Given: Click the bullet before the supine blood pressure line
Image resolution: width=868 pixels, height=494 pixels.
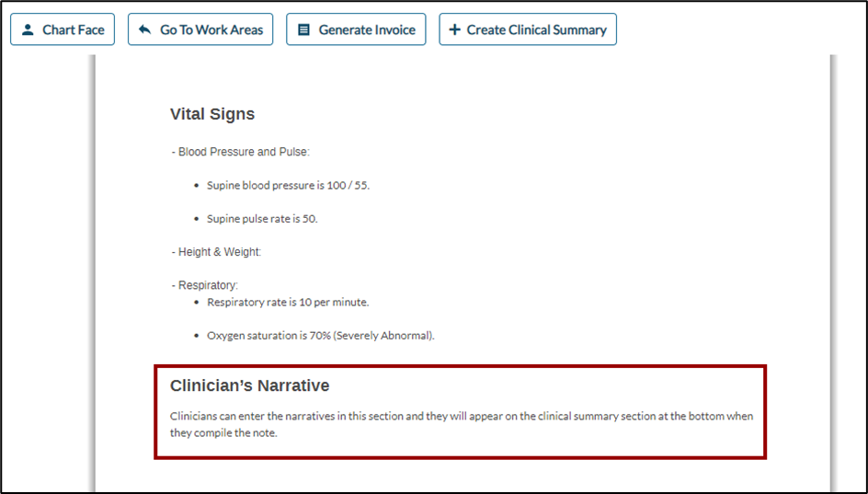Looking at the screenshot, I should click(x=197, y=185).
